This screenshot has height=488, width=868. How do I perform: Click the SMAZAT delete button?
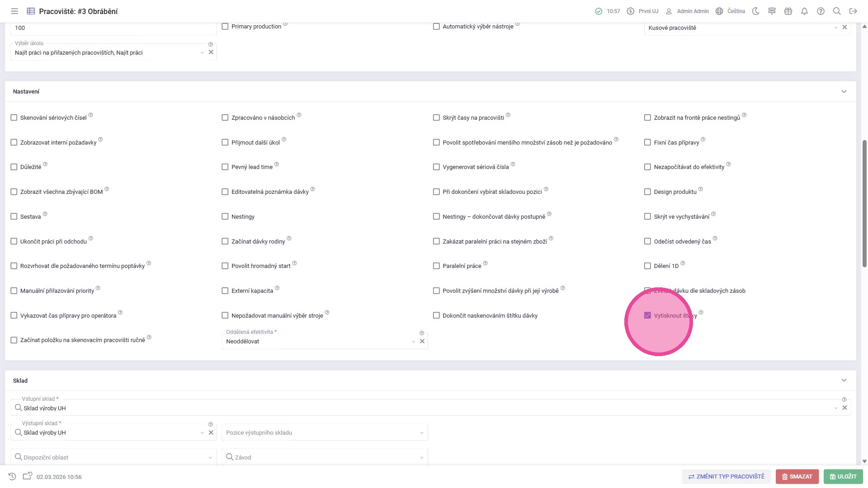(797, 477)
